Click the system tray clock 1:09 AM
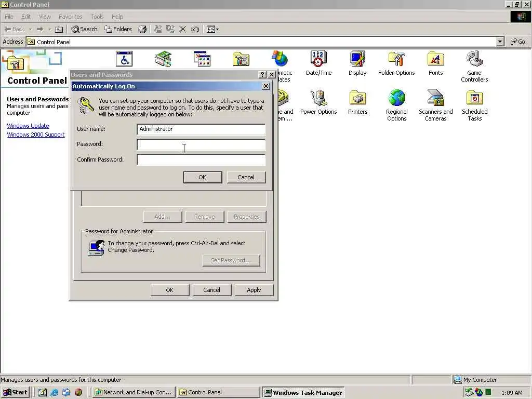 click(512, 393)
